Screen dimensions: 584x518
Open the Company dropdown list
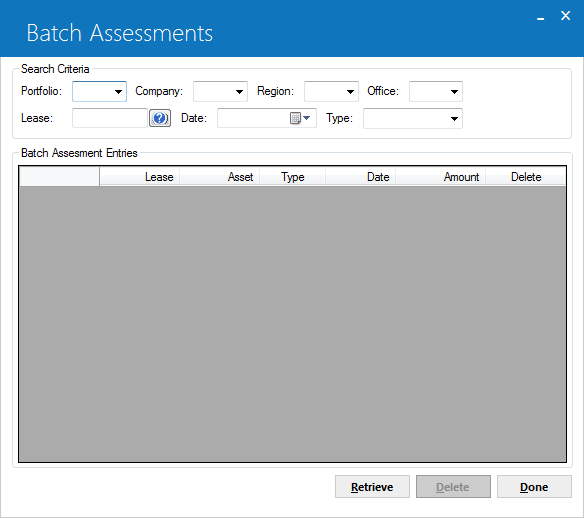pos(239,92)
